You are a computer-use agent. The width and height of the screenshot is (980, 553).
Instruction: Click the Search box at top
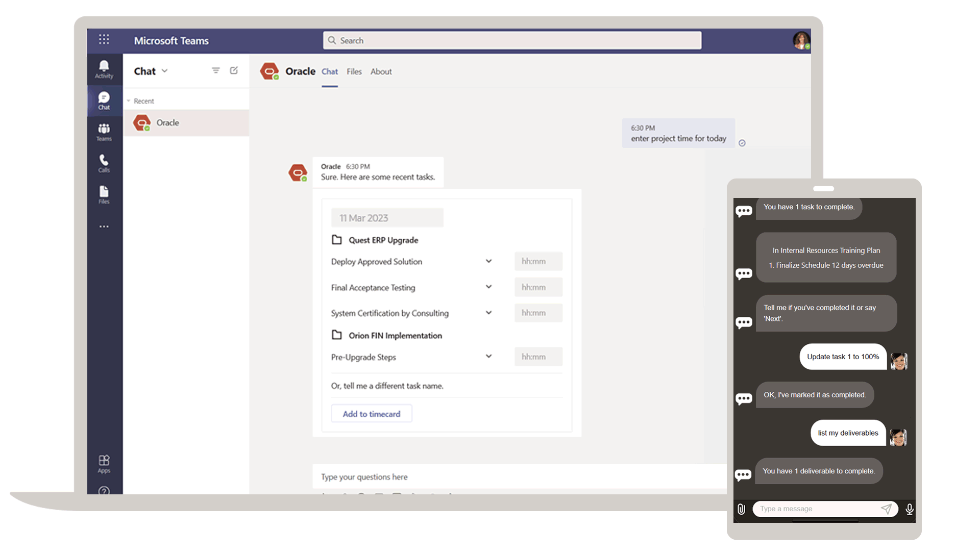pyautogui.click(x=512, y=40)
